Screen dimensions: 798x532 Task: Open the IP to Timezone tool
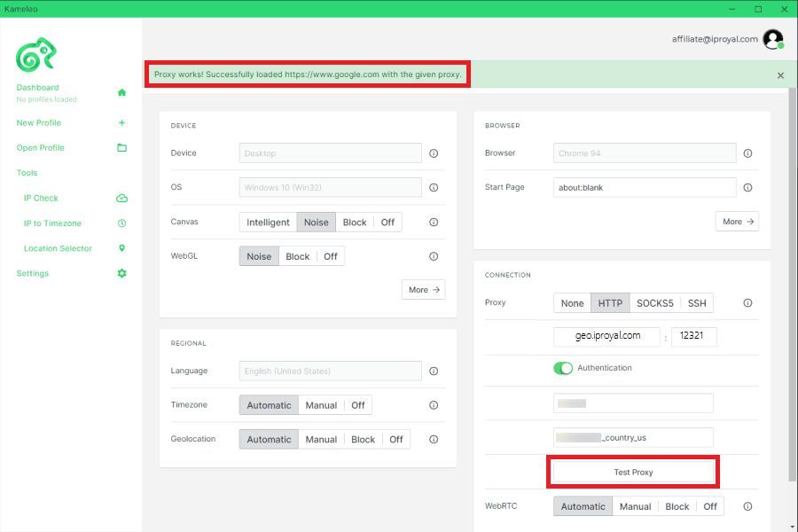pyautogui.click(x=52, y=223)
